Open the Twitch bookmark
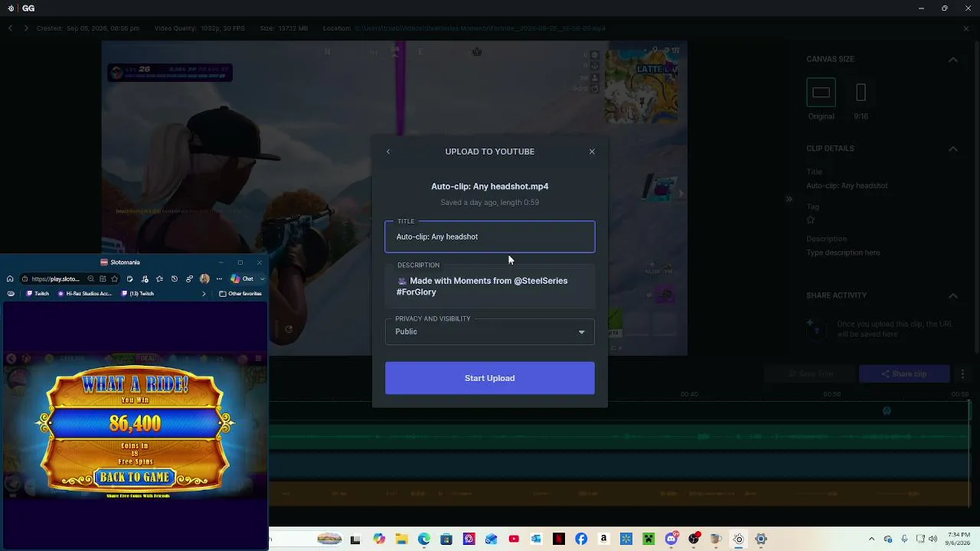This screenshot has height=551, width=980. click(38, 294)
